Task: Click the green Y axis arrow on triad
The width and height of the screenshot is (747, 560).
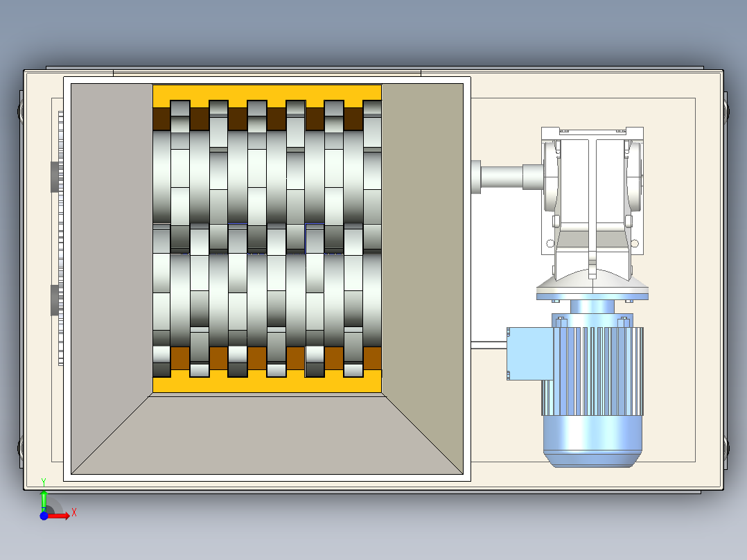Action: pyautogui.click(x=44, y=500)
